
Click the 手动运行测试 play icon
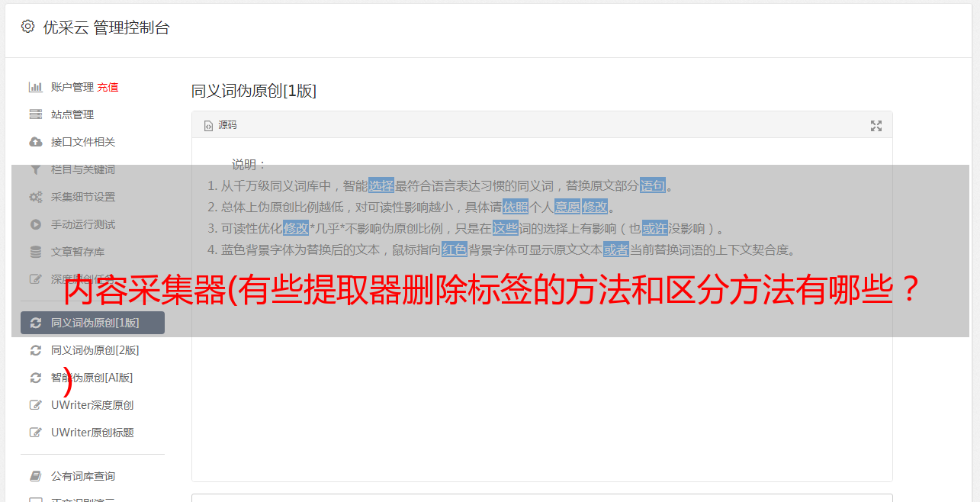click(35, 224)
